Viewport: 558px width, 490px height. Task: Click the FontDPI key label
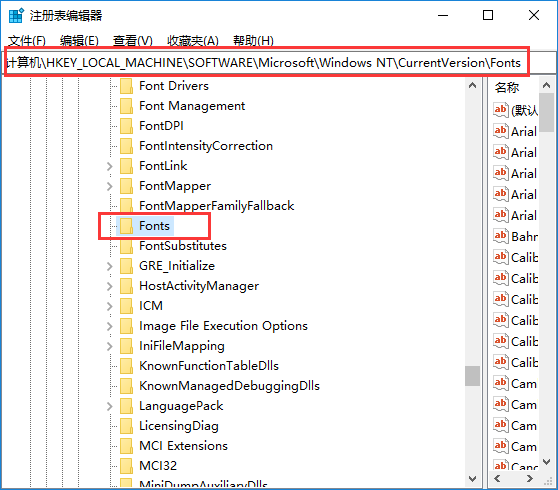coord(161,126)
